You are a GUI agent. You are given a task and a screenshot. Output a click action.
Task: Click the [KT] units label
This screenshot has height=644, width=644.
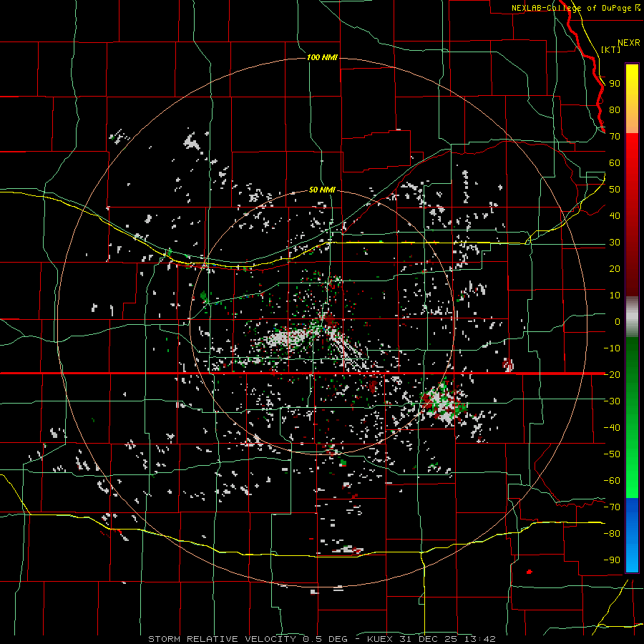tap(611, 49)
